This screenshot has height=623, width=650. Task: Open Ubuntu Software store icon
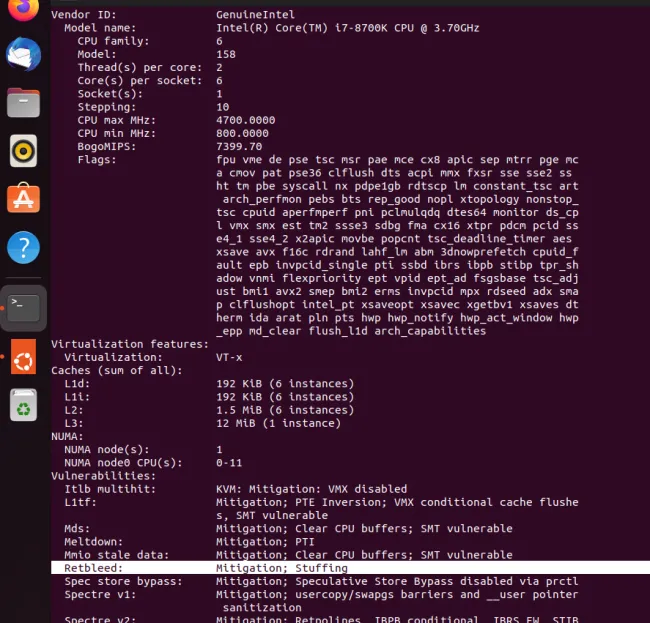(x=23, y=198)
